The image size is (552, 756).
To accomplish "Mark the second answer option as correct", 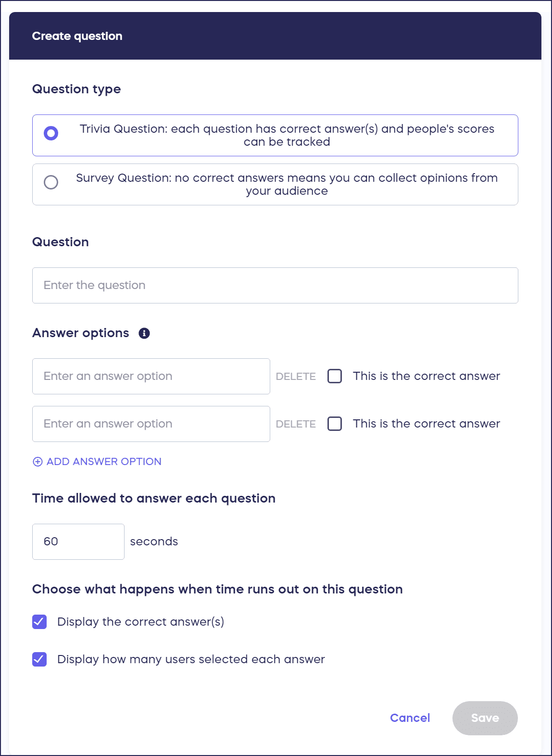I will click(x=335, y=424).
